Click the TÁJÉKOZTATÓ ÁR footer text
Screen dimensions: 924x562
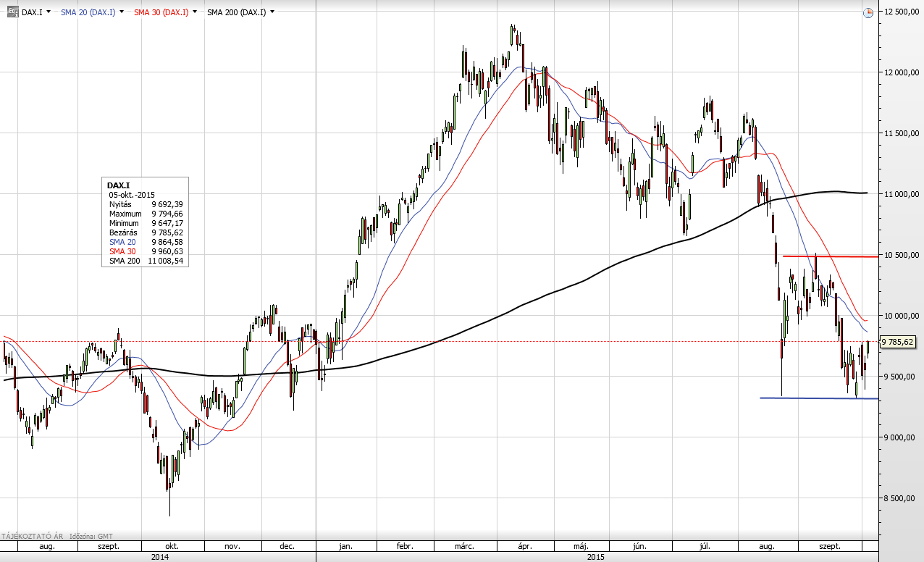click(32, 536)
